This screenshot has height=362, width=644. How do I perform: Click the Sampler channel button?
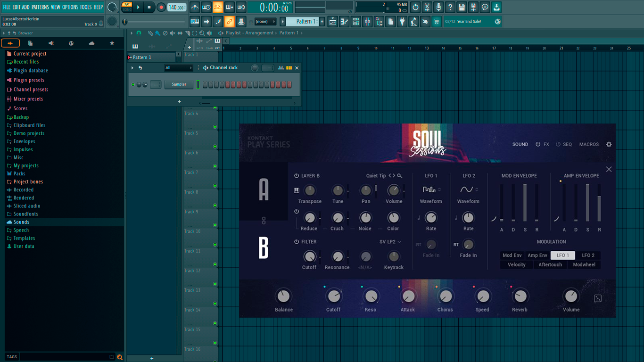(x=179, y=85)
